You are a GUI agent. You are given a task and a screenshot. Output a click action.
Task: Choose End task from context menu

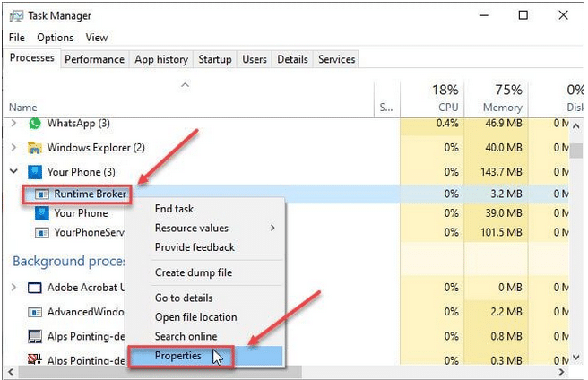point(175,209)
